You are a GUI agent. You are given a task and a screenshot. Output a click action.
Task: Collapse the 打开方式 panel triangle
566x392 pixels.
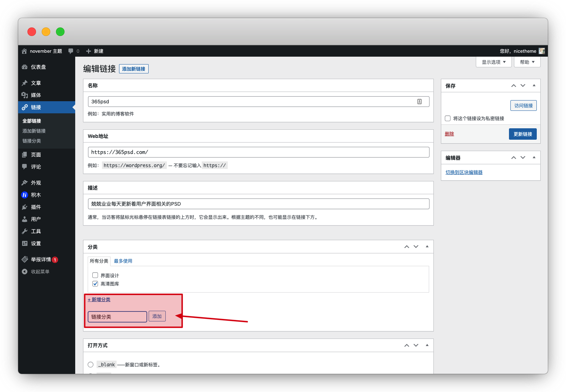click(427, 345)
